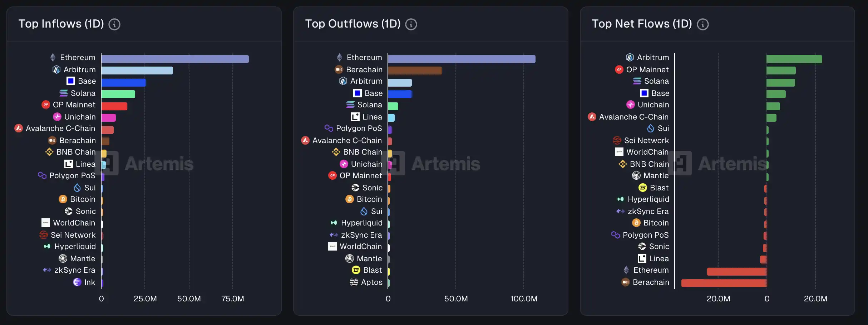The image size is (868, 325).
Task: Click the OP Mainnet label in Net Flows
Action: pos(647,69)
